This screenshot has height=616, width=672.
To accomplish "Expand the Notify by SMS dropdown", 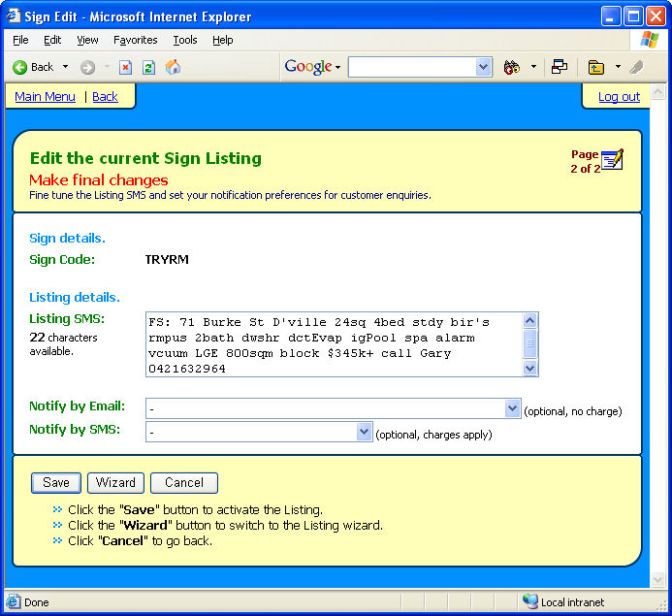I will (364, 431).
